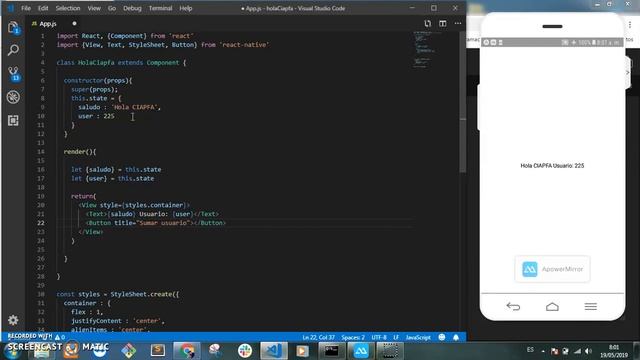Screen dimensions: 640x360
Task: Click 'react-native' import string on line 2
Action: pyautogui.click(x=244, y=44)
